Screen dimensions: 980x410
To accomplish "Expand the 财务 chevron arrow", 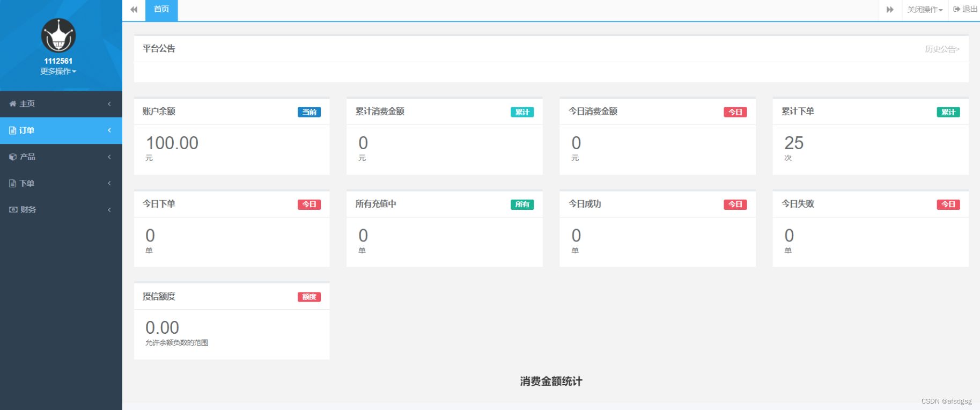I will coord(109,209).
